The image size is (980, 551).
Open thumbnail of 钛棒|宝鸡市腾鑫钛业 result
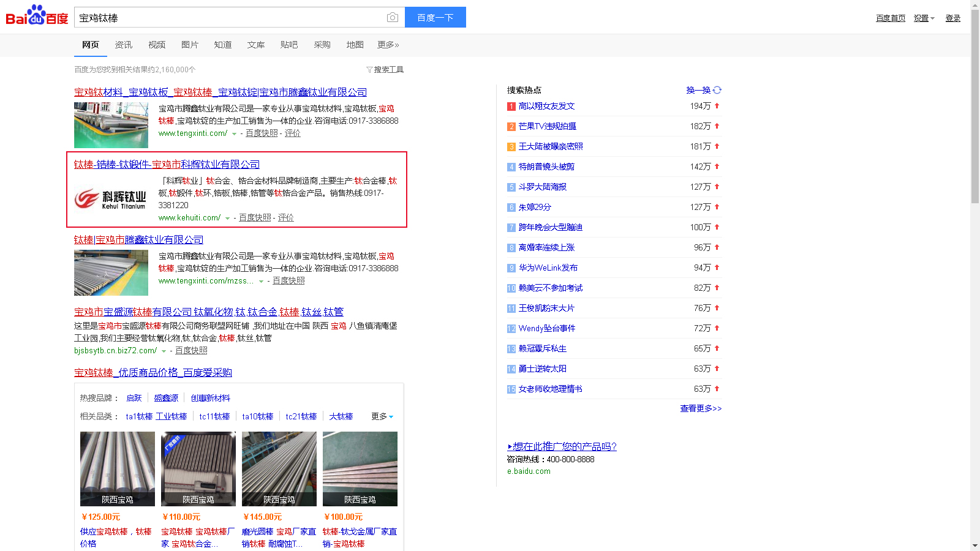[111, 272]
